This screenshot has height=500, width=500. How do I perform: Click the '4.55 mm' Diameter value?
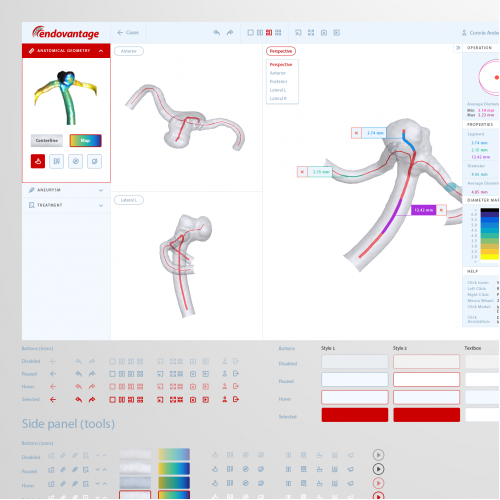[479, 174]
